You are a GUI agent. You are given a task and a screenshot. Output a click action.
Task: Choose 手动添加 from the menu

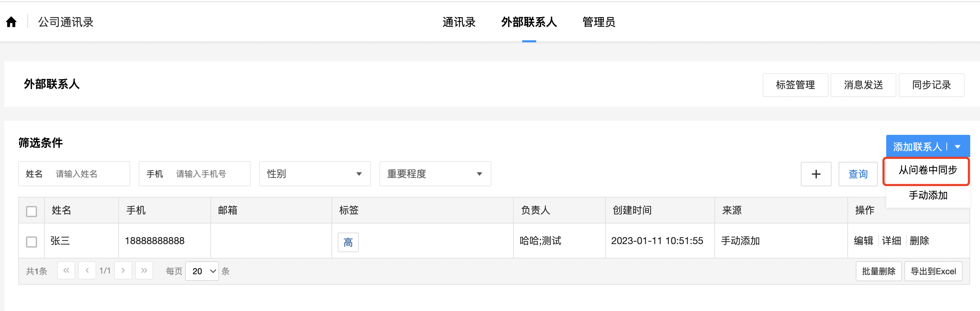pyautogui.click(x=927, y=195)
